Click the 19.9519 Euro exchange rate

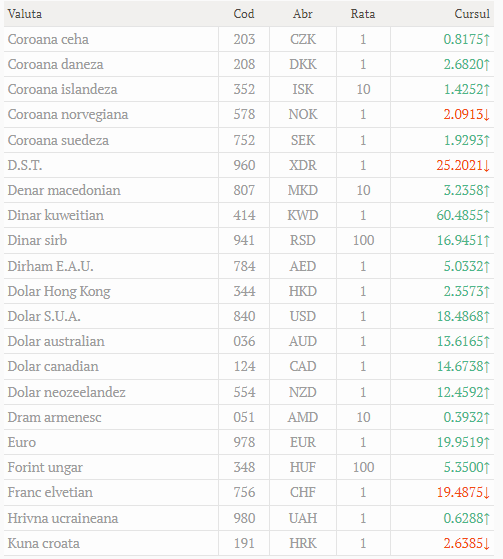[463, 442]
